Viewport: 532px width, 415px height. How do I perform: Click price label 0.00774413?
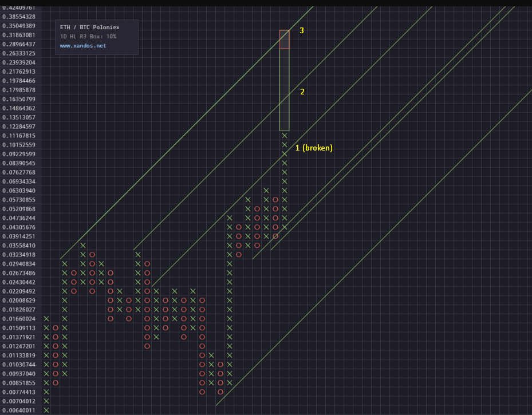pos(19,392)
